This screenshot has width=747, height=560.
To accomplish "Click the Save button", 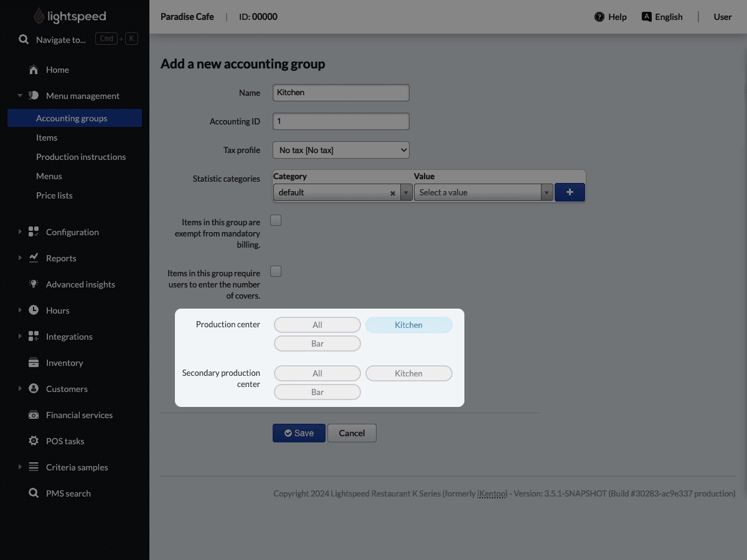I will (x=299, y=432).
